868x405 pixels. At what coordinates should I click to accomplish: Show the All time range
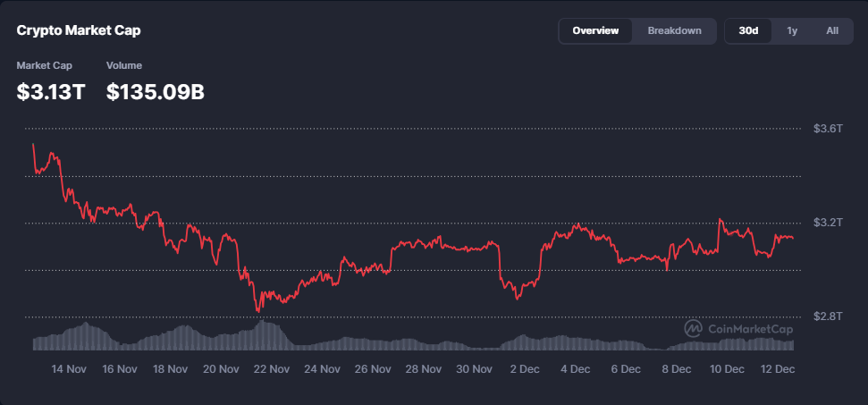(831, 30)
